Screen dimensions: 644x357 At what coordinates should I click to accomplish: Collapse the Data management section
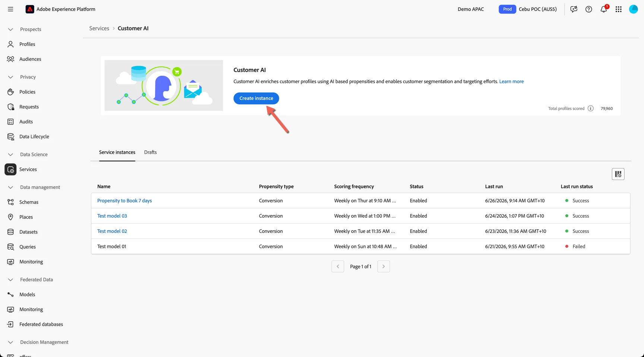(x=10, y=187)
